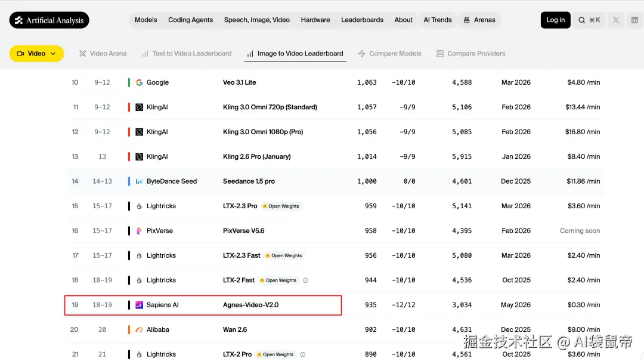This screenshot has height=361, width=644.
Task: Open the Seedance 1.5 pro model link
Action: tap(249, 181)
